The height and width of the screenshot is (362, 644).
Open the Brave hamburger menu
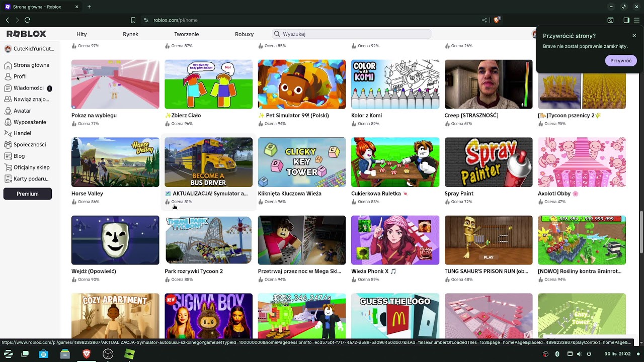(x=636, y=20)
